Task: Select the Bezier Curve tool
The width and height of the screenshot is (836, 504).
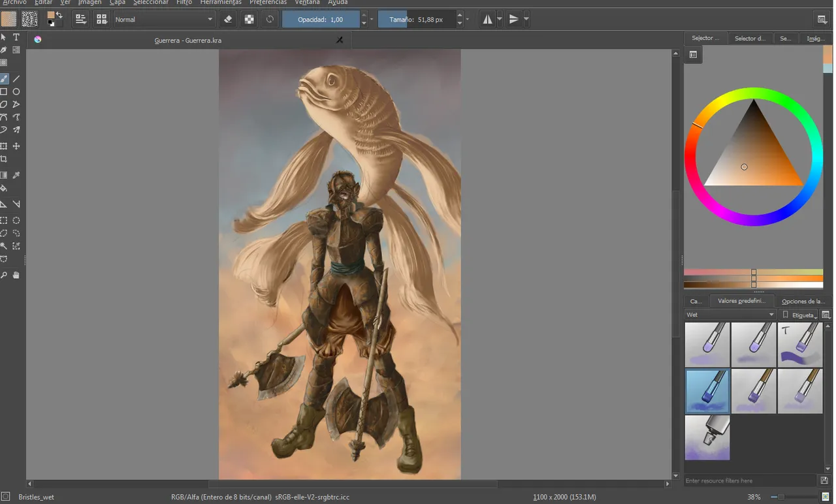Action: (x=4, y=118)
